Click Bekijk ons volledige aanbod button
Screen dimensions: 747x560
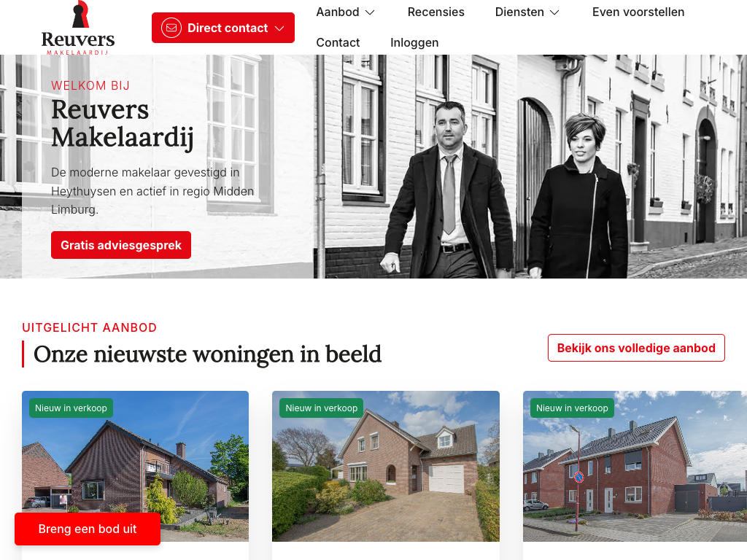click(x=636, y=348)
